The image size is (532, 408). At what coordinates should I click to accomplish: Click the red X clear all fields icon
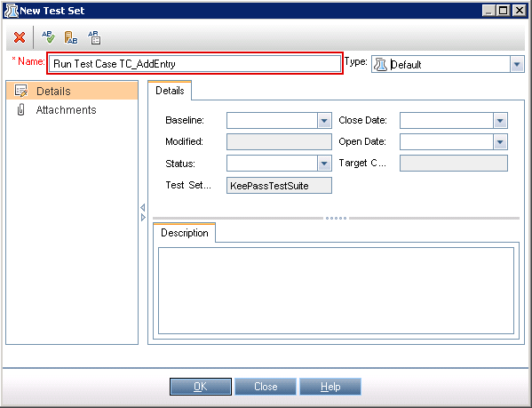point(20,37)
